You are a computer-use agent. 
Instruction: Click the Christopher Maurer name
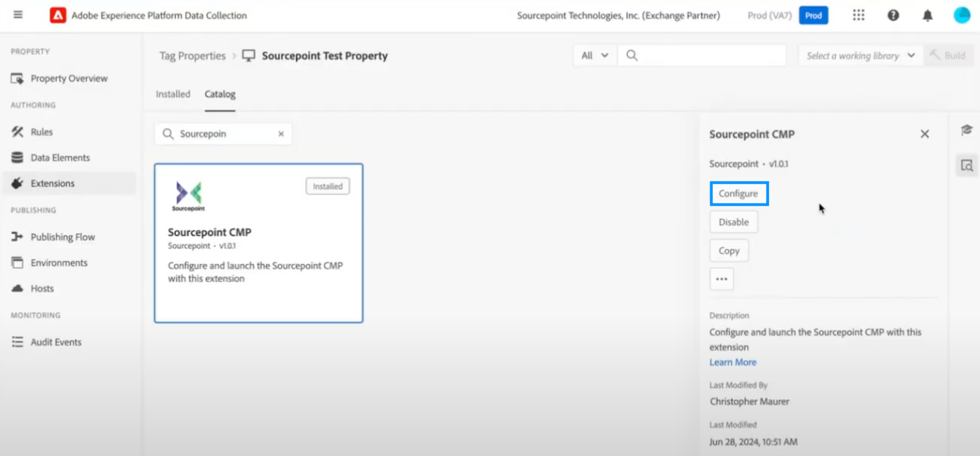tap(749, 401)
